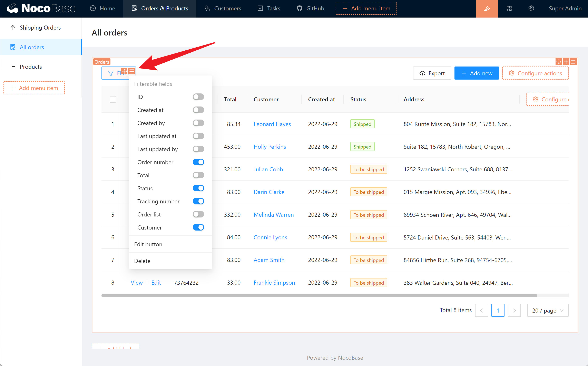This screenshot has width=588, height=366.
Task: Open the plugin manager grid icon
Action: point(509,9)
